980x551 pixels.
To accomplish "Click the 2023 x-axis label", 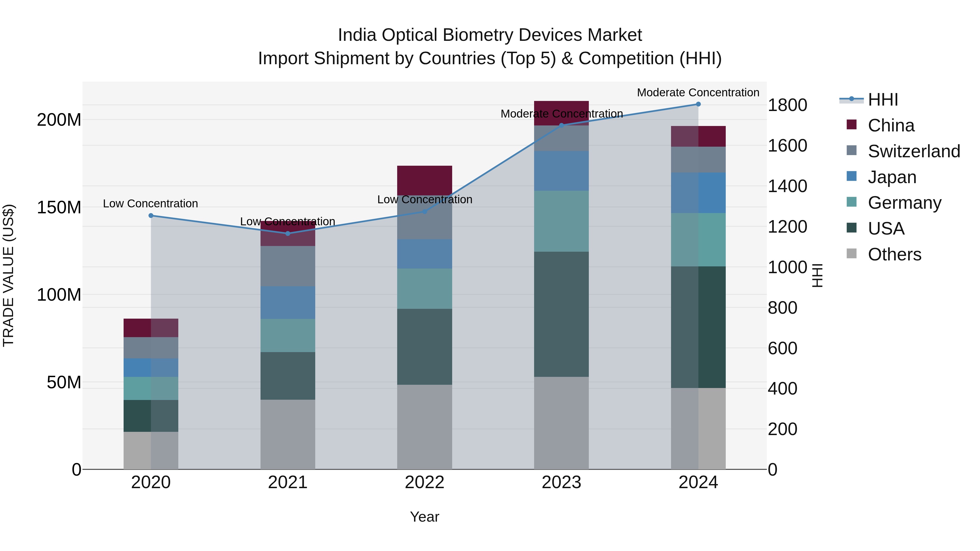I will [x=562, y=482].
